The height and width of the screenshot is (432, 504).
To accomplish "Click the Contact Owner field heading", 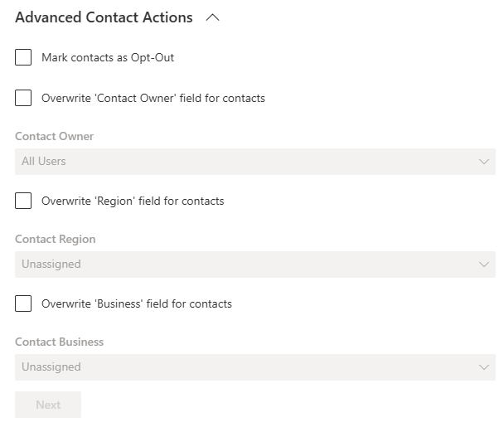I will 54,136.
